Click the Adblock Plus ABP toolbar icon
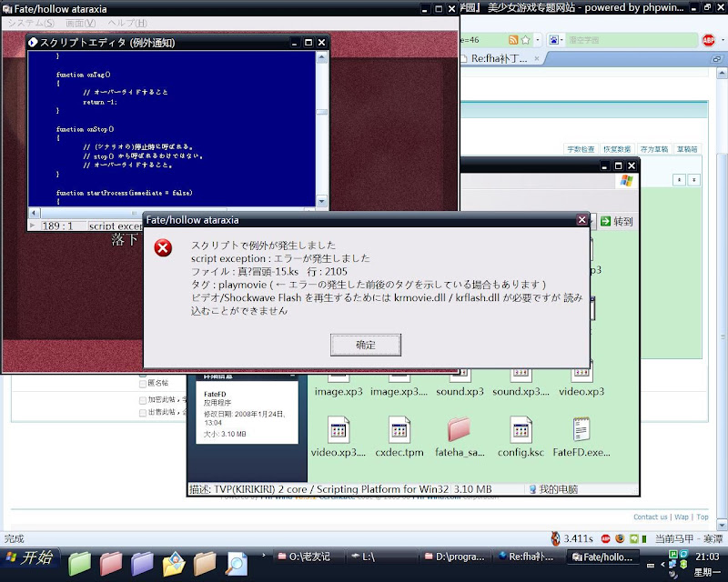The width and height of the screenshot is (728, 582). click(x=708, y=40)
